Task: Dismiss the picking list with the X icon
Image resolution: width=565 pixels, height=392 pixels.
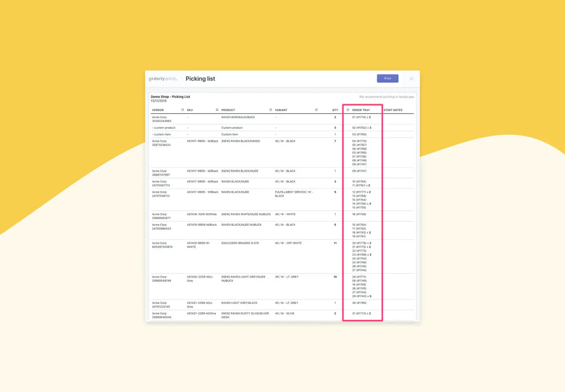Action: pos(411,79)
